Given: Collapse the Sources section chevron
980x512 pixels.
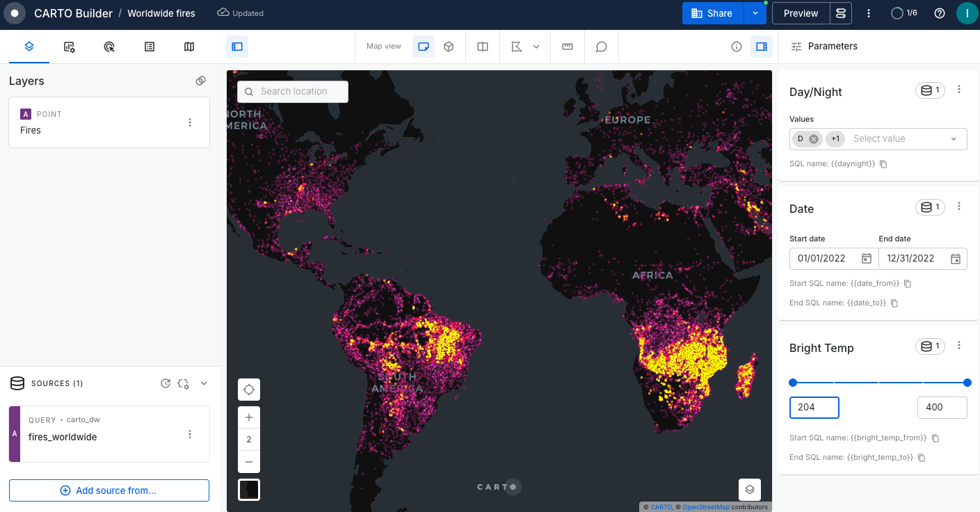Looking at the screenshot, I should point(204,383).
